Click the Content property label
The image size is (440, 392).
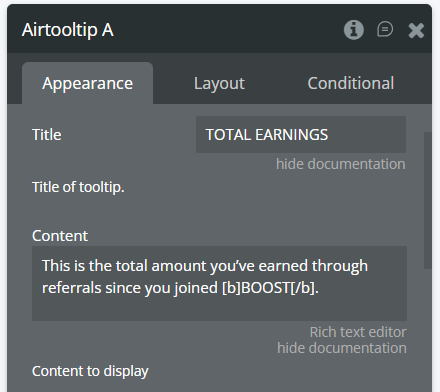[60, 236]
